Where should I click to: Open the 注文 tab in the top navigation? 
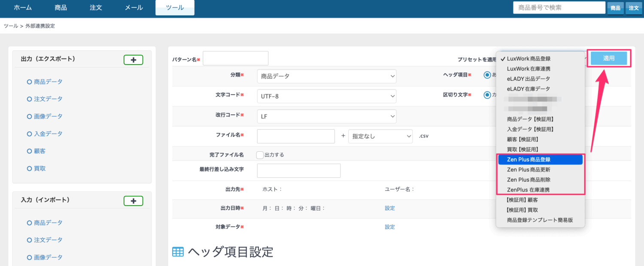pyautogui.click(x=96, y=8)
